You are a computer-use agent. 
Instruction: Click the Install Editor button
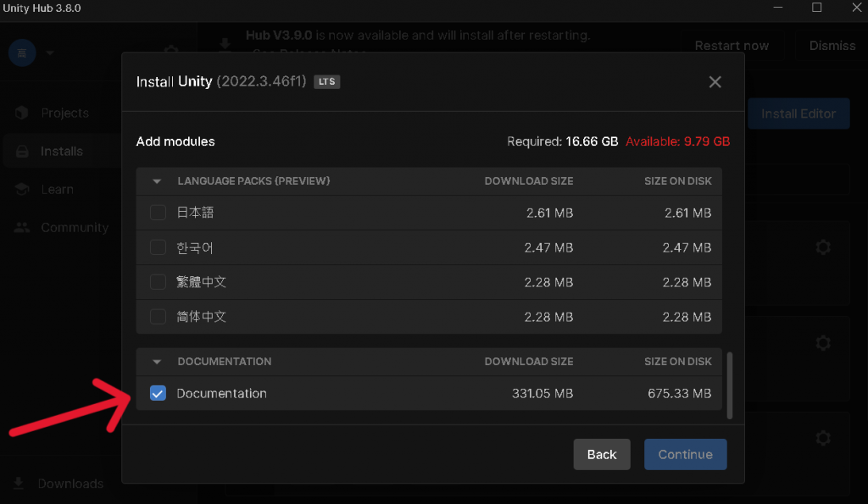click(798, 114)
